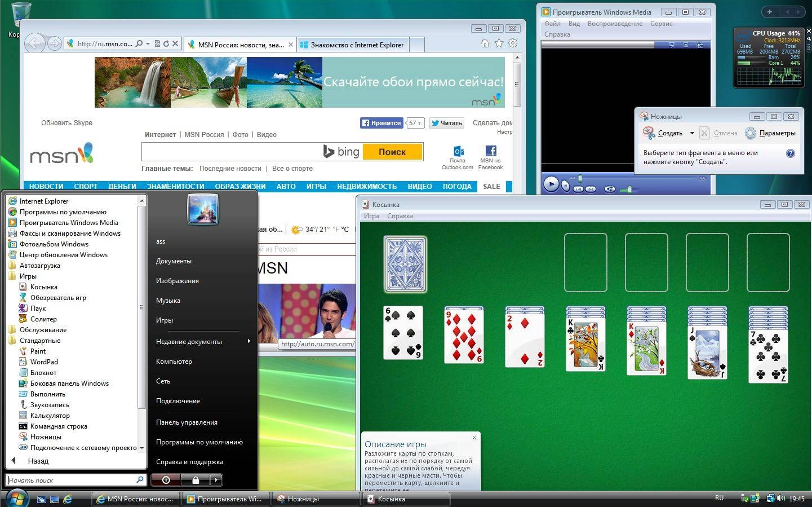Open the НОВОСТИ section in MSN navigation

[x=46, y=186]
